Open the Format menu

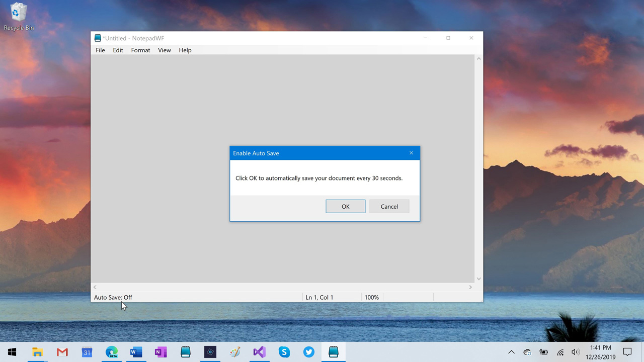click(140, 50)
